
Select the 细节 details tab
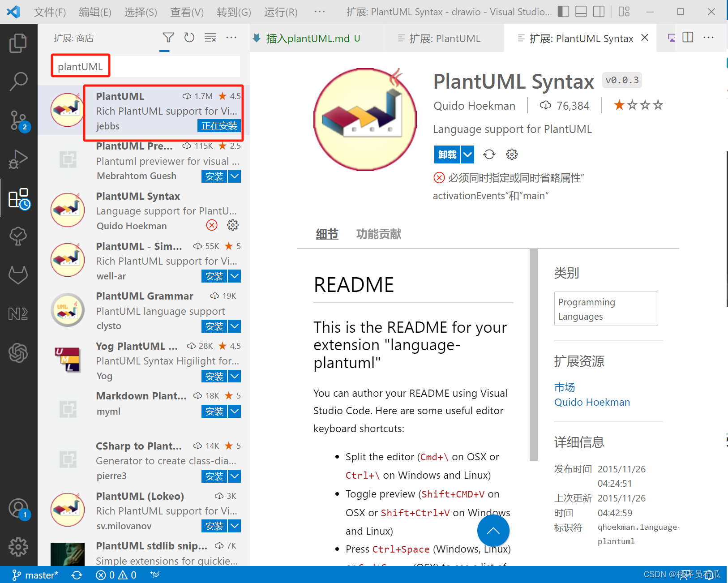(x=327, y=234)
